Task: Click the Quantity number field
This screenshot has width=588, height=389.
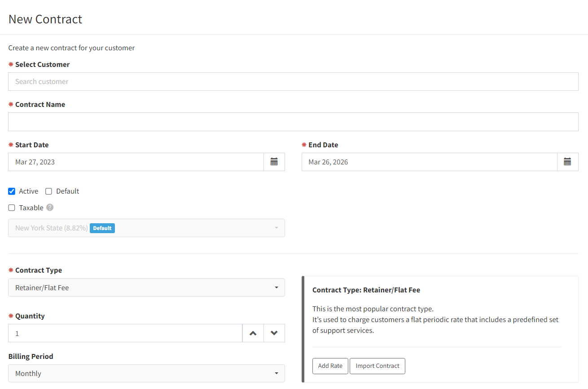Action: pos(125,333)
